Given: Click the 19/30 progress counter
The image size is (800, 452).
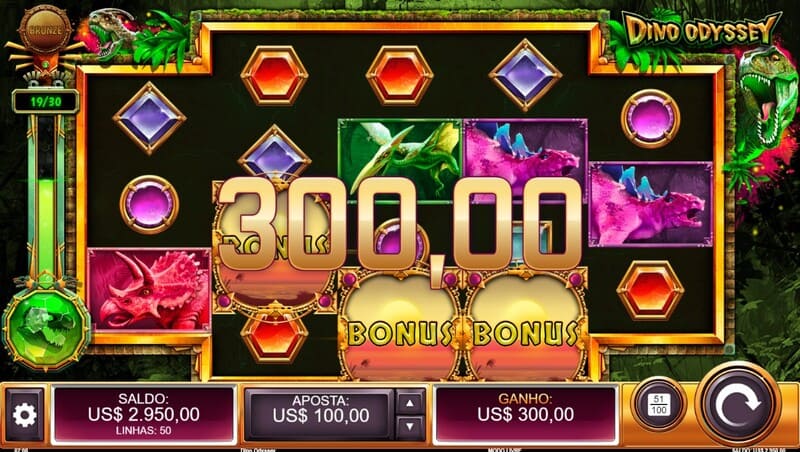Looking at the screenshot, I should 45,101.
